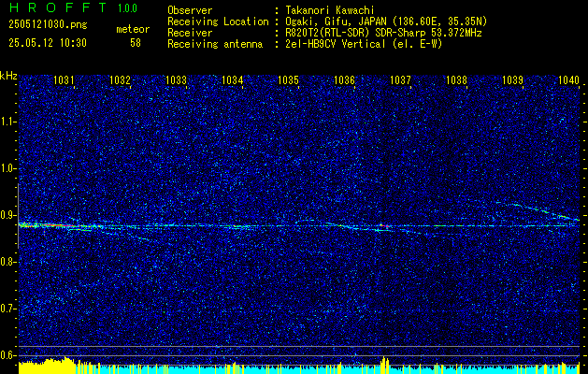Click location Ogaki, Gifu, JAPAN coordinates

386,22
